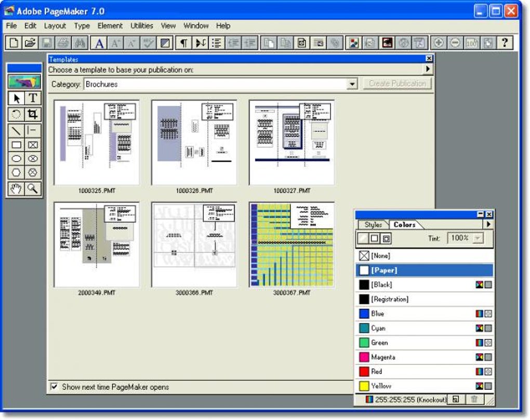Select the Ellipse Frame tool
530x420 pixels.
(32, 159)
